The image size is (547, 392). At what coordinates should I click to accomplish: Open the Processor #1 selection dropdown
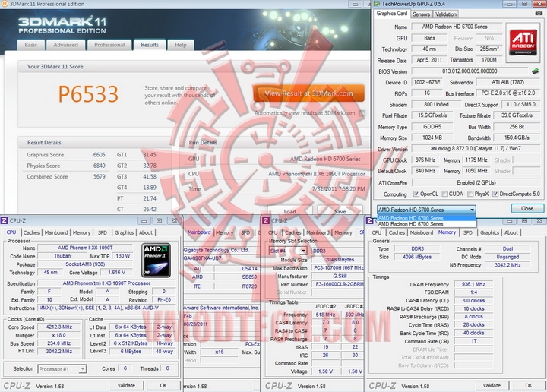(x=62, y=369)
